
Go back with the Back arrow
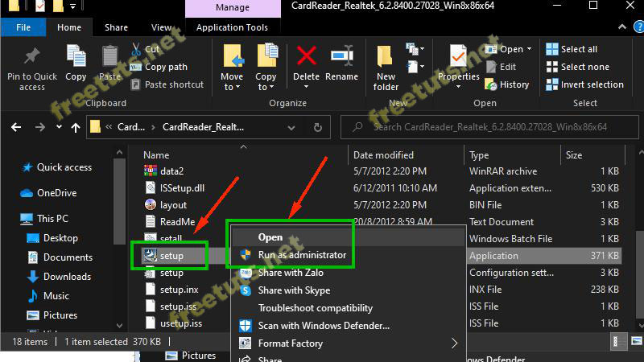point(16,127)
